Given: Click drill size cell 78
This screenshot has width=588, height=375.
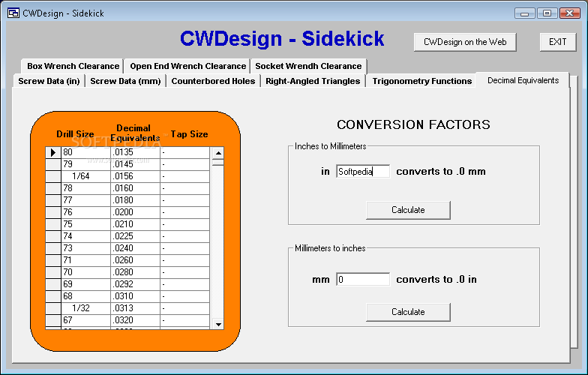Looking at the screenshot, I should 85,188.
